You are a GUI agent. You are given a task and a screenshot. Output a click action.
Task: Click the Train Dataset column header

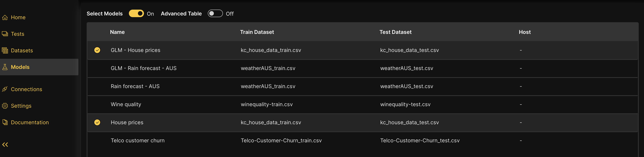coord(257,32)
